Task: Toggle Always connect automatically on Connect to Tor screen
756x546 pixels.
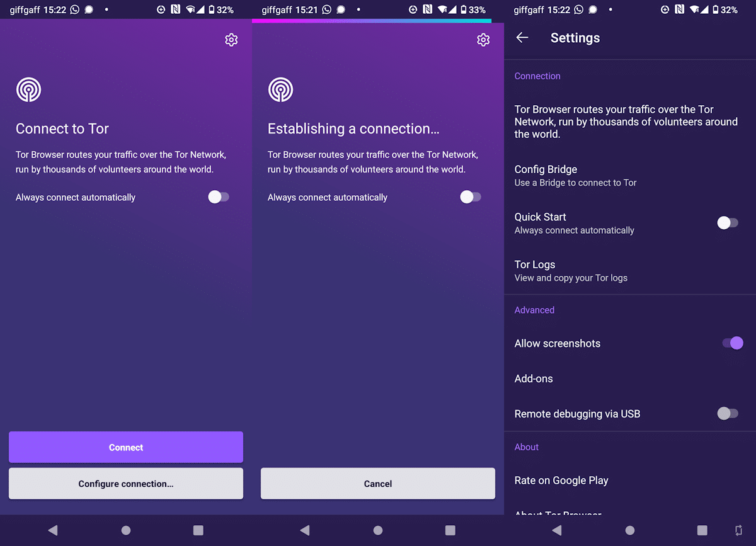Action: click(219, 197)
